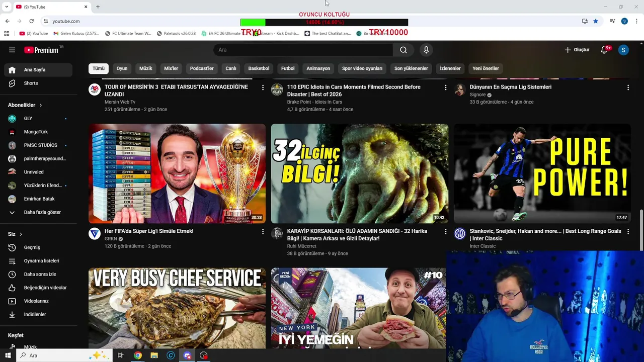644x362 pixels.
Task: Open PMSC STUDIOS channel subscription
Action: (x=38, y=145)
